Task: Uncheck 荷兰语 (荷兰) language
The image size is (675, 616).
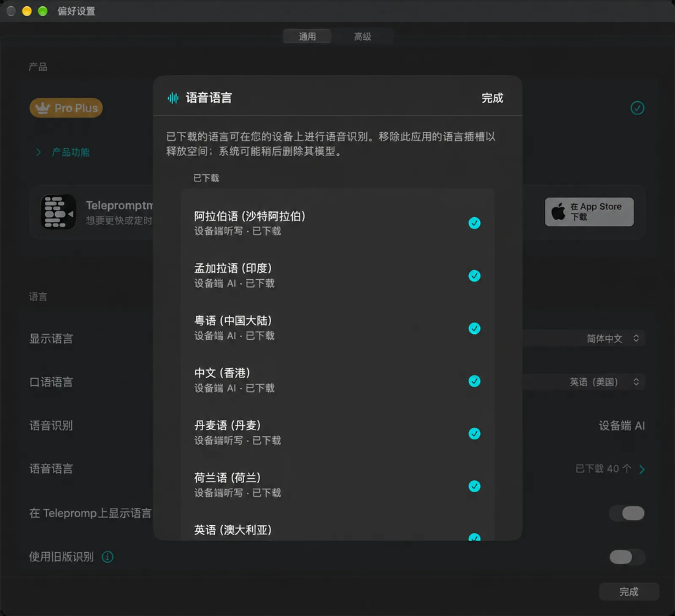Action: point(475,486)
